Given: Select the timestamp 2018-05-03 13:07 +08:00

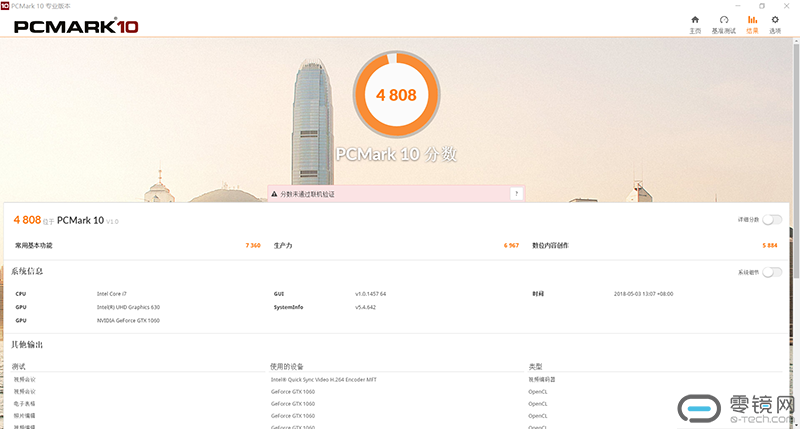Looking at the screenshot, I should pos(643,294).
